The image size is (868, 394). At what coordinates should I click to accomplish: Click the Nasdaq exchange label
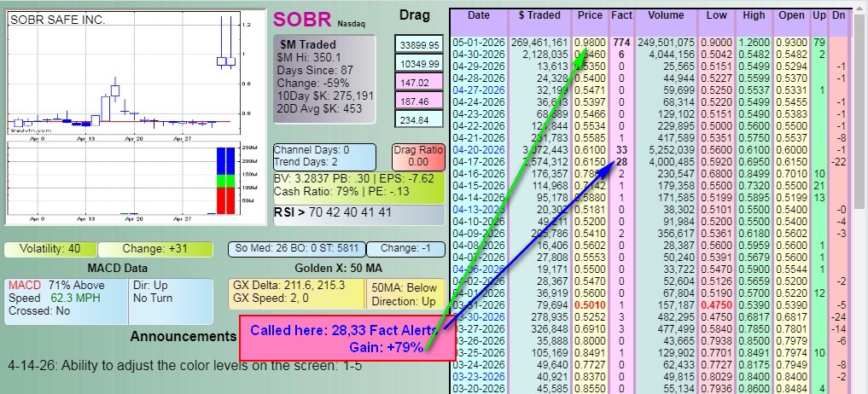tap(351, 24)
